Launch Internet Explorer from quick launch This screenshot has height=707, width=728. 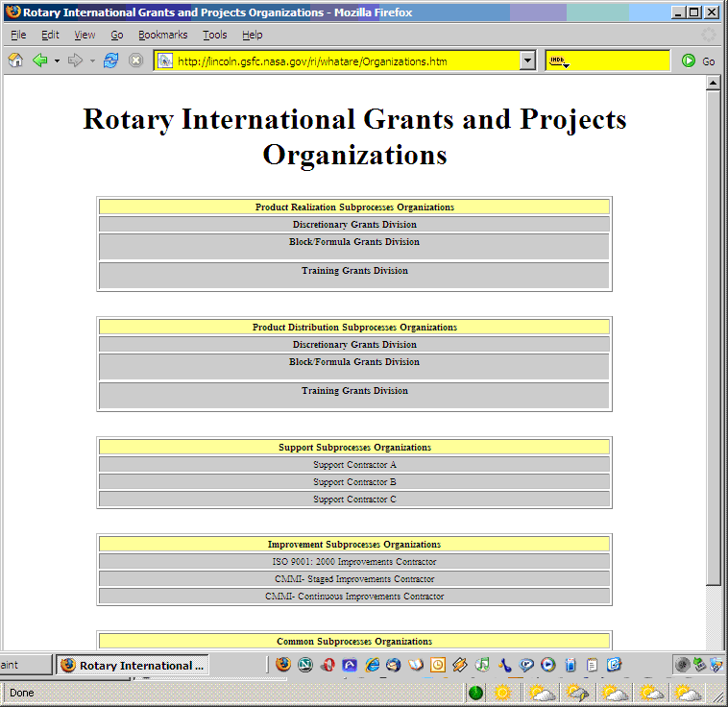[x=372, y=665]
